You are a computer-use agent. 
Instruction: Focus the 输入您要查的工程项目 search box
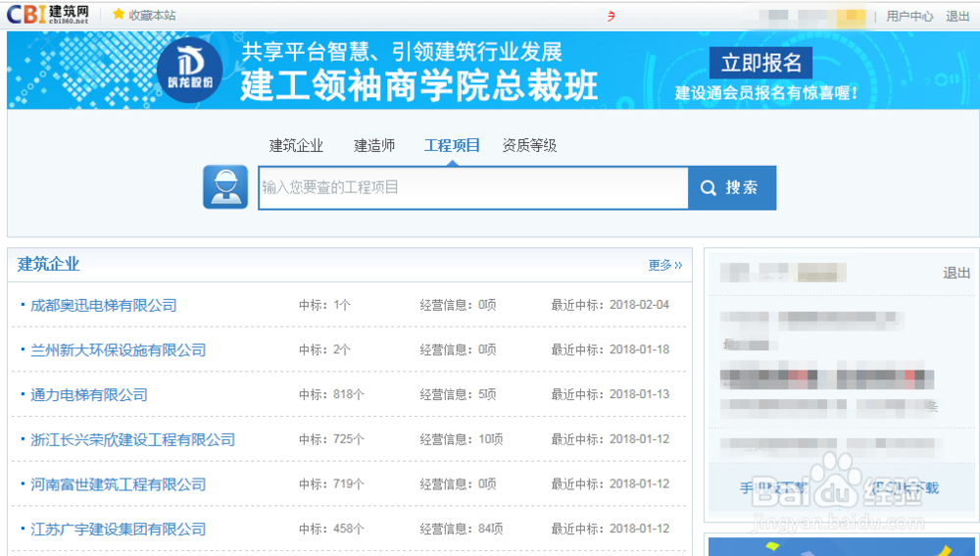(473, 187)
